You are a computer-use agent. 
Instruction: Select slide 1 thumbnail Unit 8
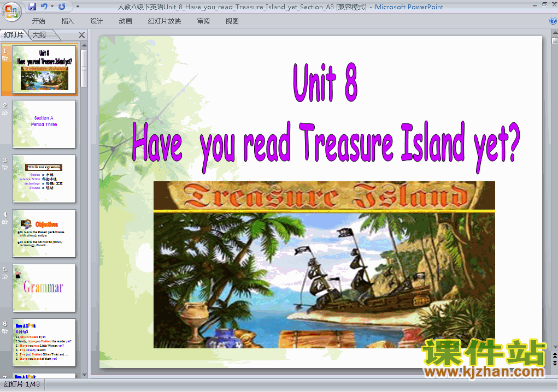[44, 69]
